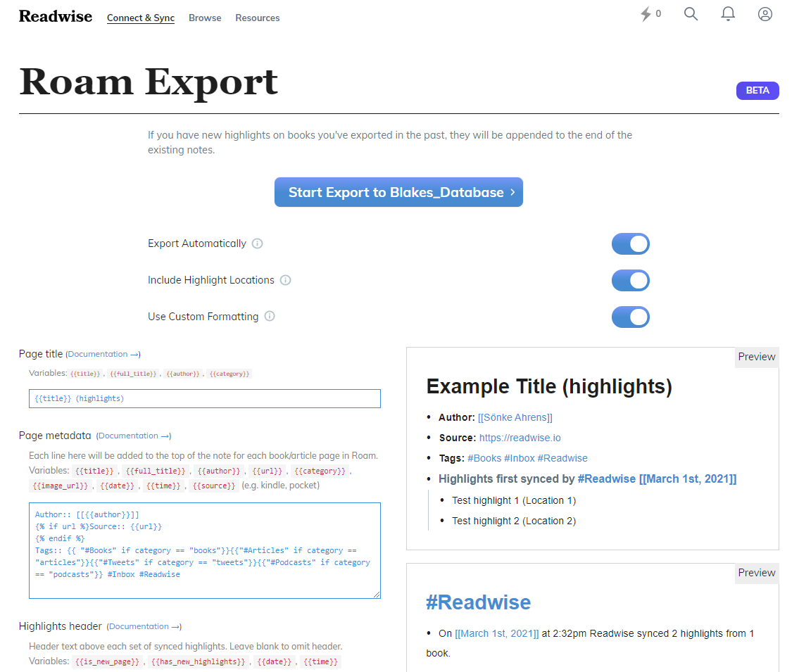Toggle the Use Custom Formatting switch
Viewport: 799px width, 672px height.
tap(630, 317)
